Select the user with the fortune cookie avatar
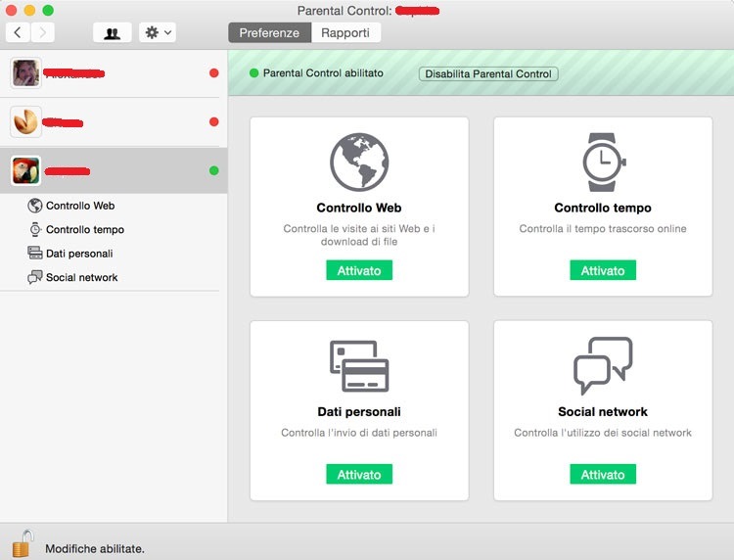 coord(114,121)
